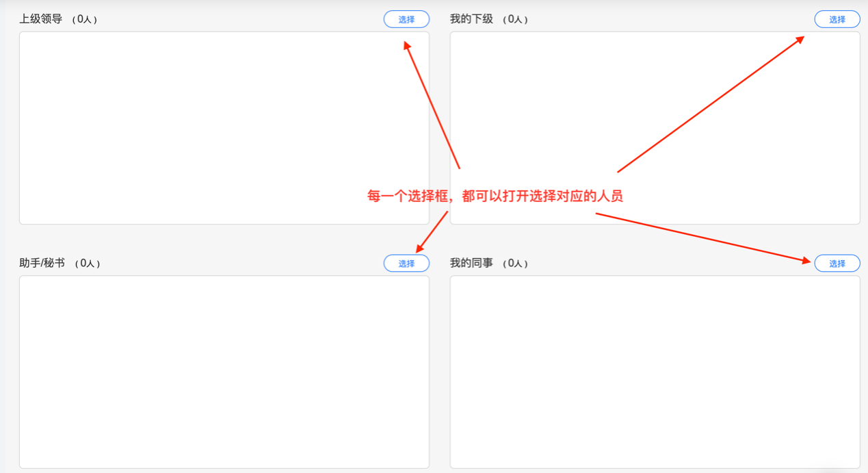The width and height of the screenshot is (868, 473).
Task: Open the colleagues selection dialog
Action: 837,263
